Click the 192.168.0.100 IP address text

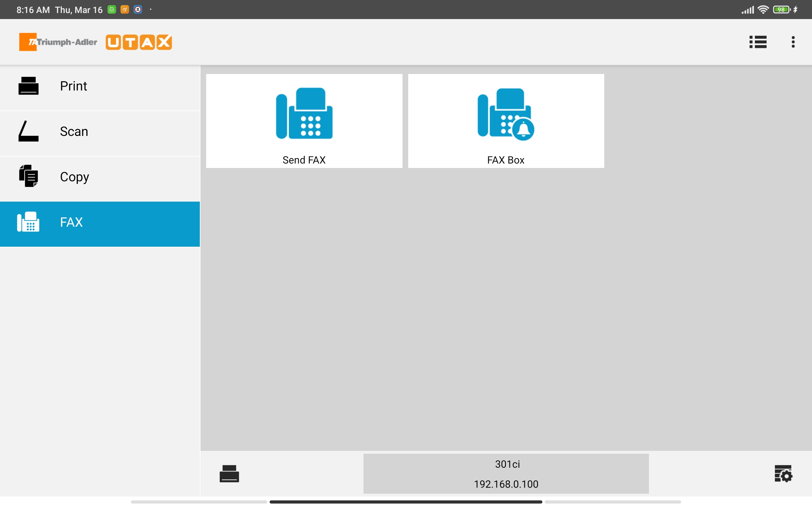(506, 484)
